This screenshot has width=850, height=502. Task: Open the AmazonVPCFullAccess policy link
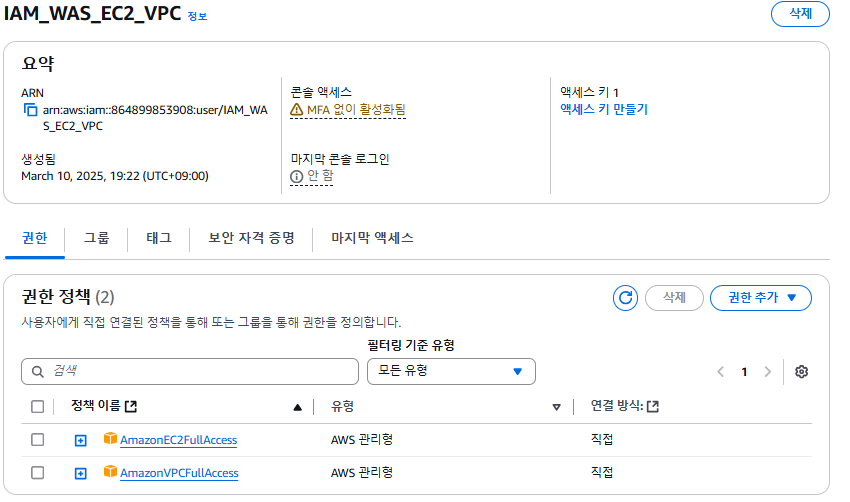point(179,473)
